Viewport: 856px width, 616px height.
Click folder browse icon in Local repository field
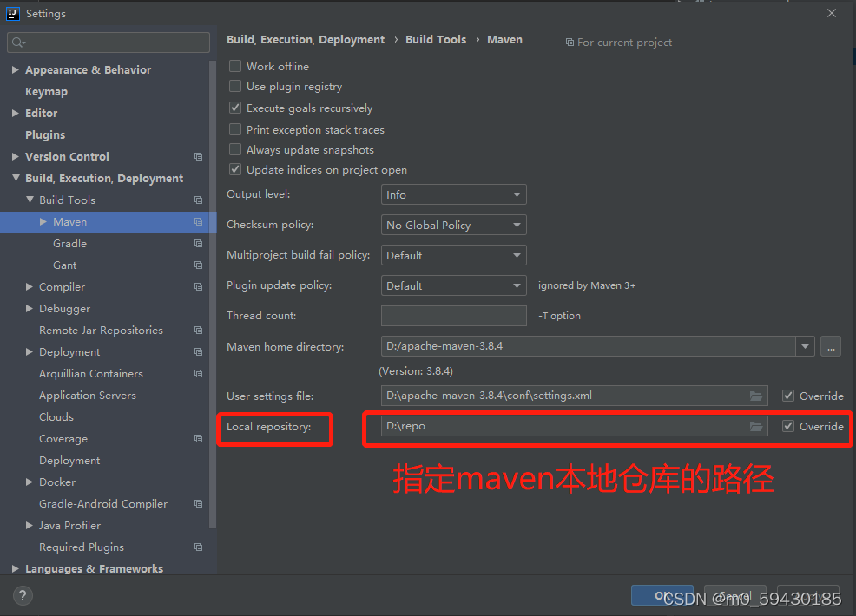click(x=756, y=426)
